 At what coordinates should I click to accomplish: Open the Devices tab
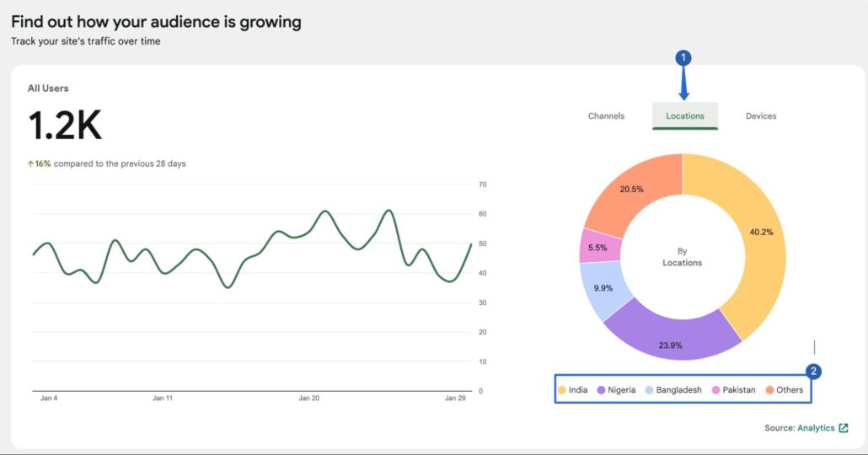pyautogui.click(x=761, y=115)
